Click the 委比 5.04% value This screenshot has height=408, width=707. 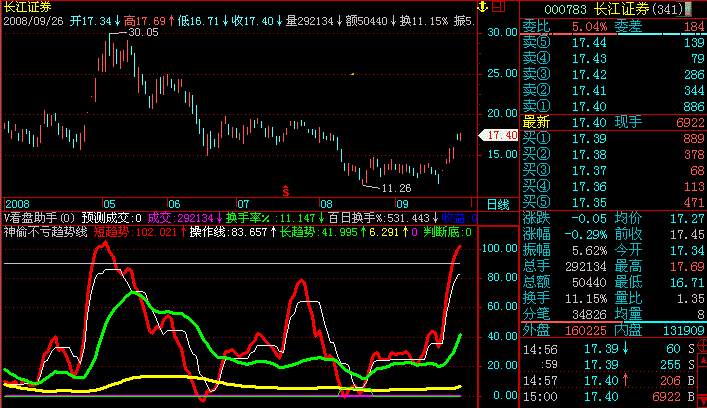pos(589,27)
